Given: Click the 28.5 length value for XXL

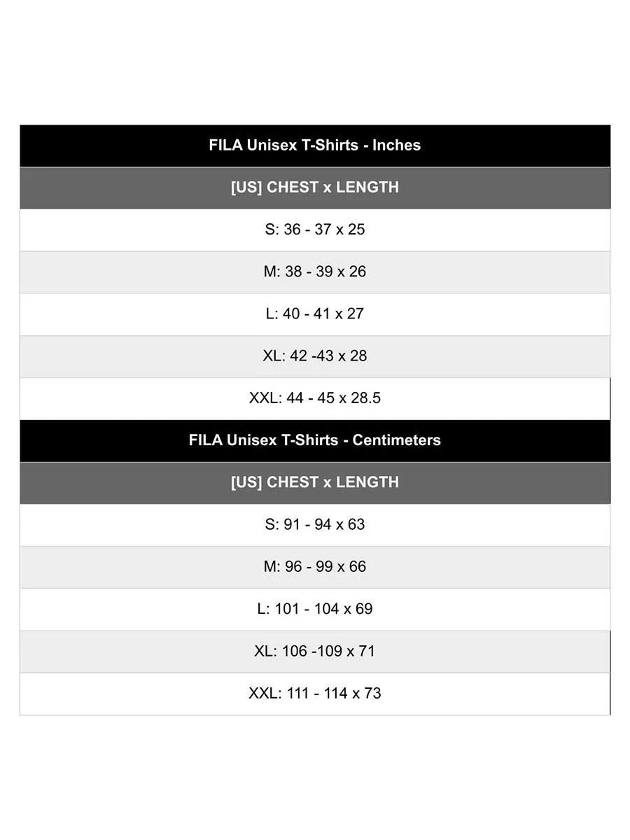Looking at the screenshot, I should [366, 398].
